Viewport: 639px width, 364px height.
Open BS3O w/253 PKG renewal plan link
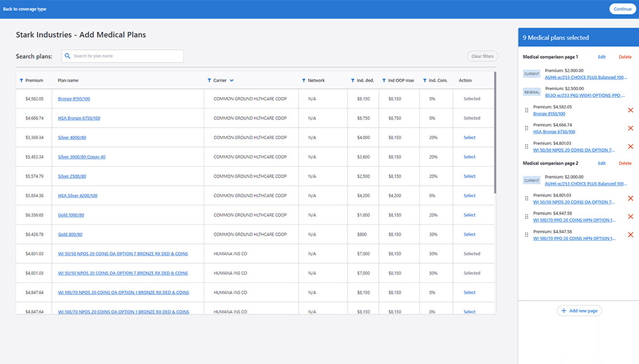pyautogui.click(x=585, y=95)
